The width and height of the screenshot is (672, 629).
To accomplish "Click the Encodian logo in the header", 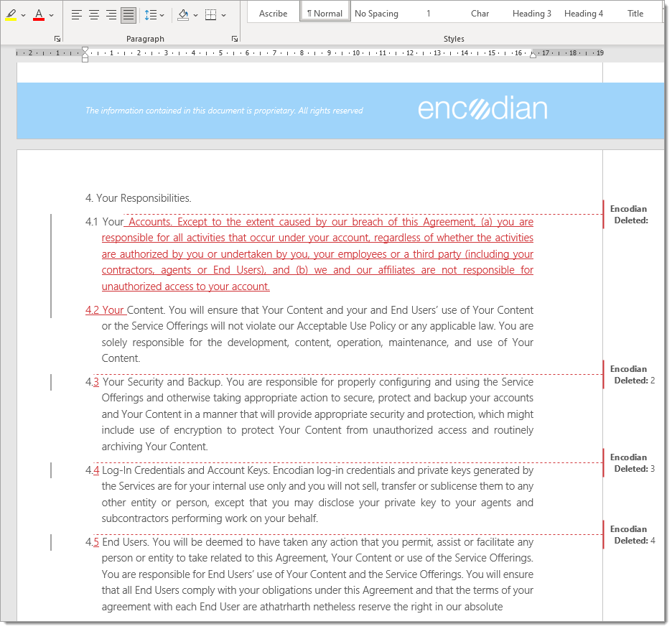I will coord(482,108).
